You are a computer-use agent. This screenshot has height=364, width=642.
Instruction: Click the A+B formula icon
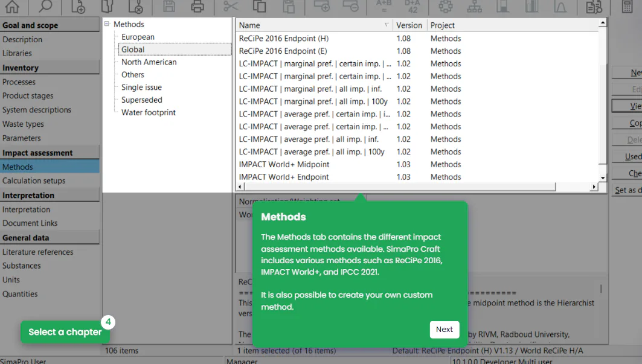pyautogui.click(x=384, y=6)
